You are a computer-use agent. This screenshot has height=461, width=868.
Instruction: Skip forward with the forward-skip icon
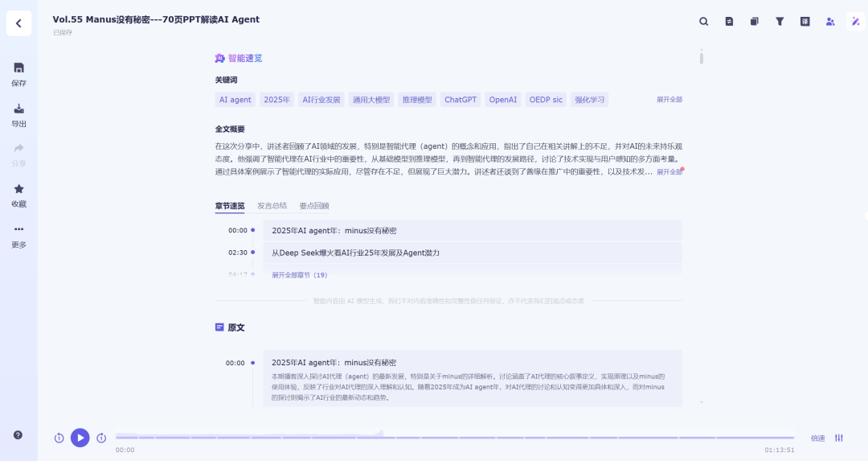pyautogui.click(x=101, y=438)
